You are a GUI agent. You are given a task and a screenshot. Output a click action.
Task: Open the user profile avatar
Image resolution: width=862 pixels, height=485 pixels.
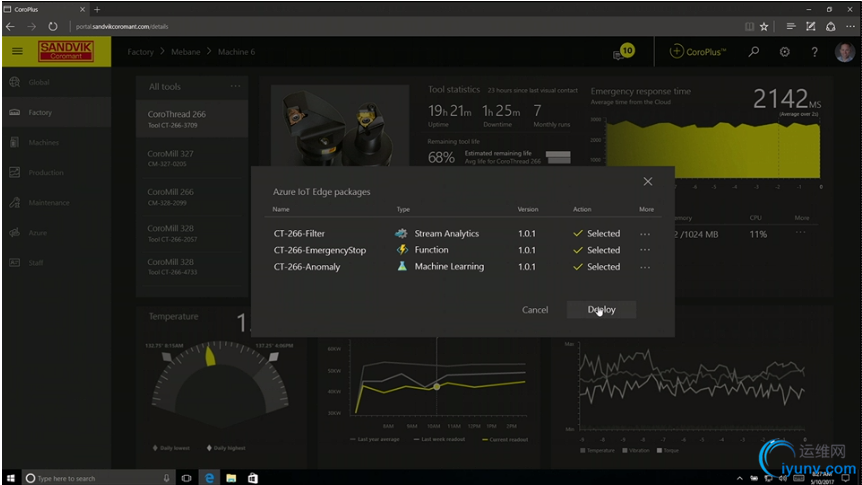coord(844,52)
